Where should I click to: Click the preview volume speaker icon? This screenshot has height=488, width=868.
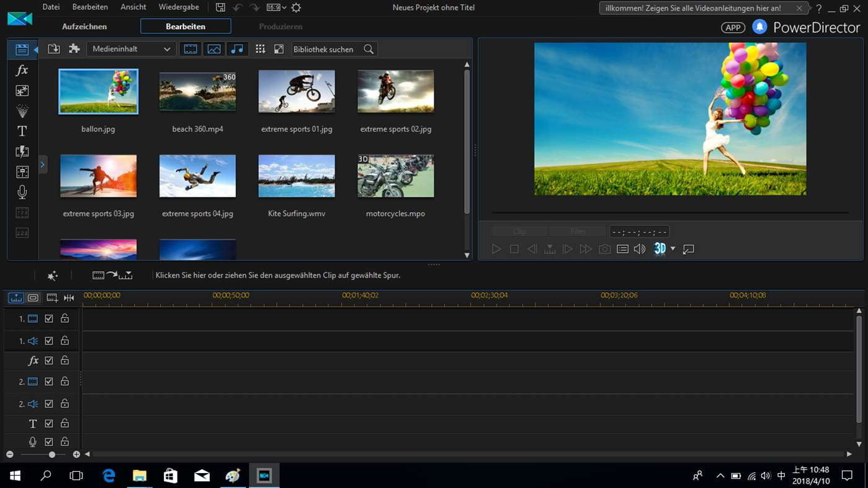640,249
